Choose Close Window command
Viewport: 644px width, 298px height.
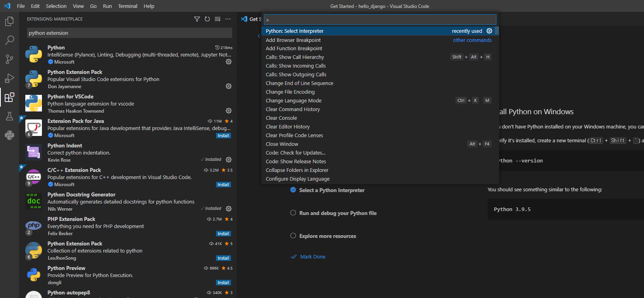tap(378, 144)
